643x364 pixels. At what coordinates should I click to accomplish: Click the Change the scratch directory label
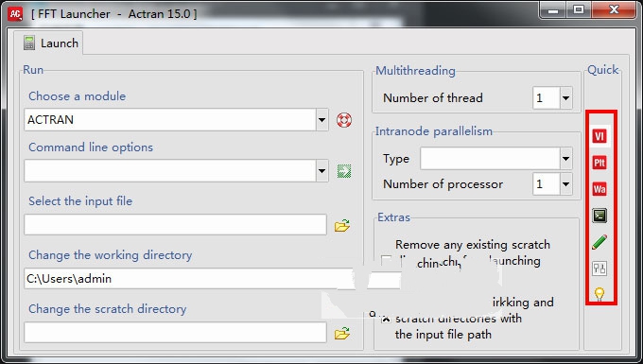pos(107,308)
